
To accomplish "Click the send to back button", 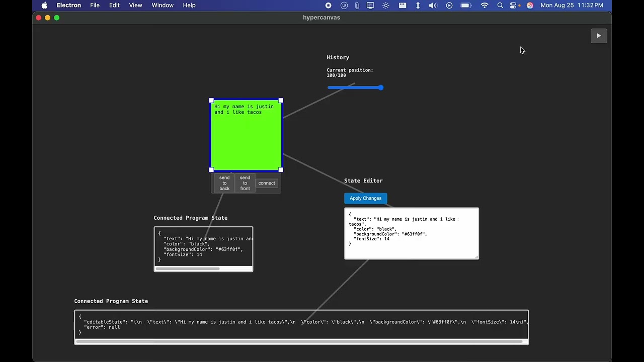I will (x=224, y=183).
